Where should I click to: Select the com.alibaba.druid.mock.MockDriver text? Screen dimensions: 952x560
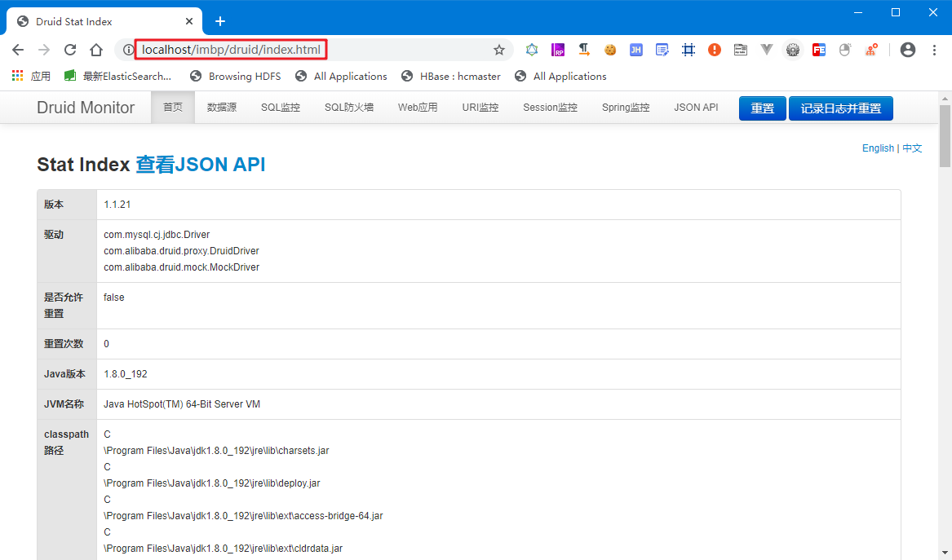pyautogui.click(x=182, y=267)
